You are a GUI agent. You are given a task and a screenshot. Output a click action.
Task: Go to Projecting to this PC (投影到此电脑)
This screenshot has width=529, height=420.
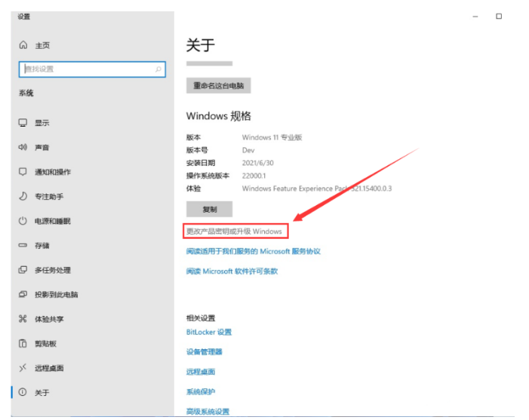pyautogui.click(x=56, y=295)
